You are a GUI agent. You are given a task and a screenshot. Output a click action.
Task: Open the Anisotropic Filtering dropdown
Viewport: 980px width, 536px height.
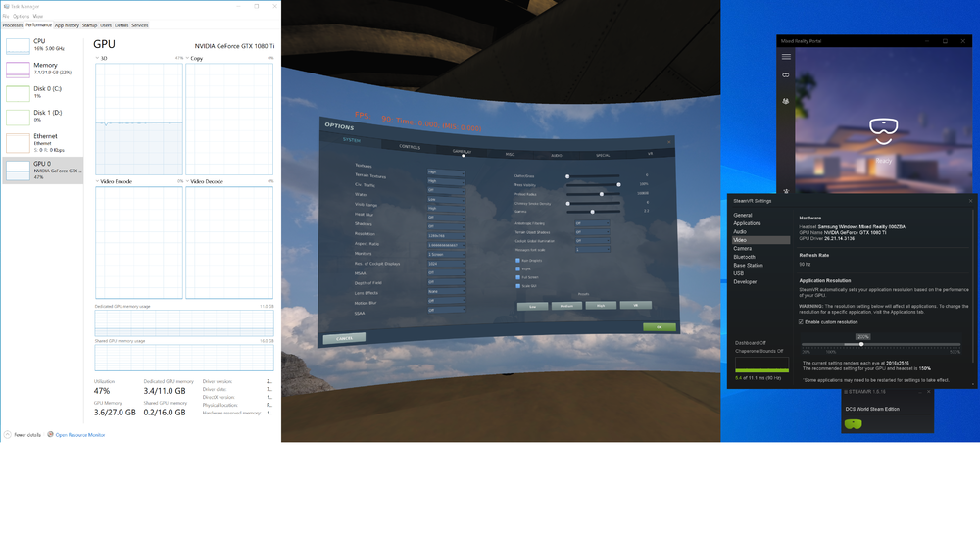pos(592,223)
